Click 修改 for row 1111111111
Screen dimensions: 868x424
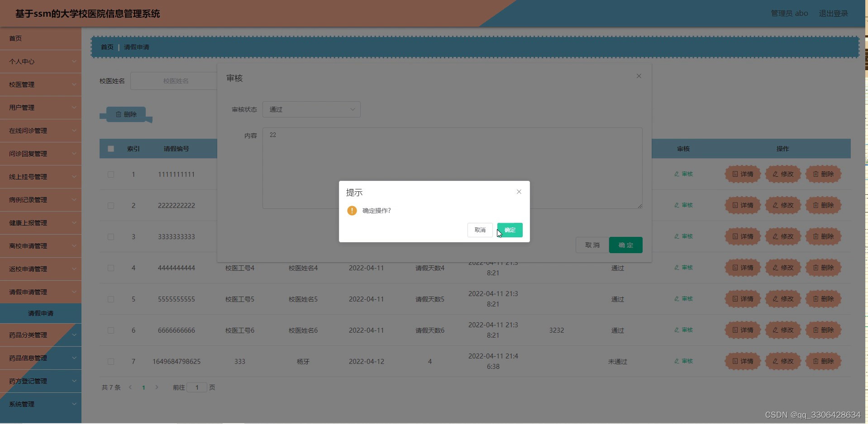point(783,174)
